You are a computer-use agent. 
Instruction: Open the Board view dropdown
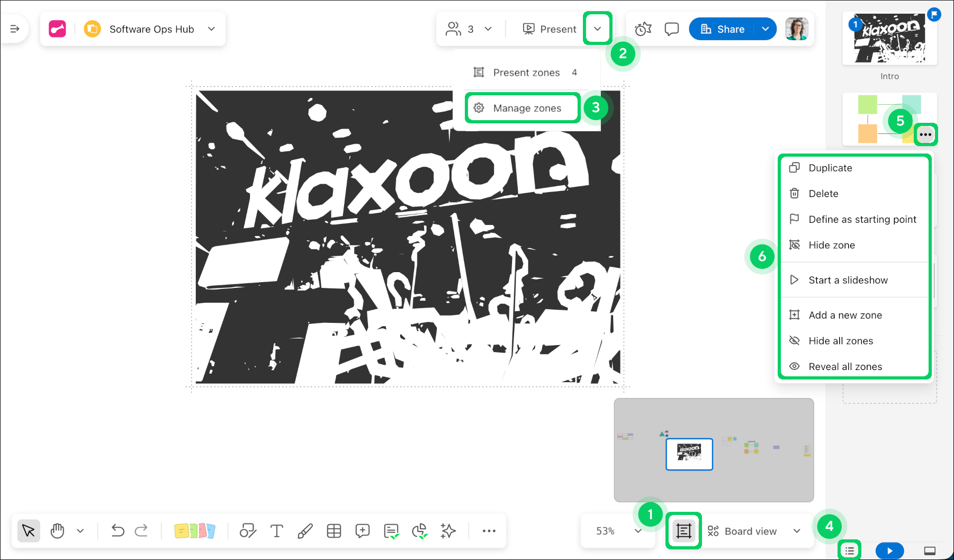click(x=754, y=531)
